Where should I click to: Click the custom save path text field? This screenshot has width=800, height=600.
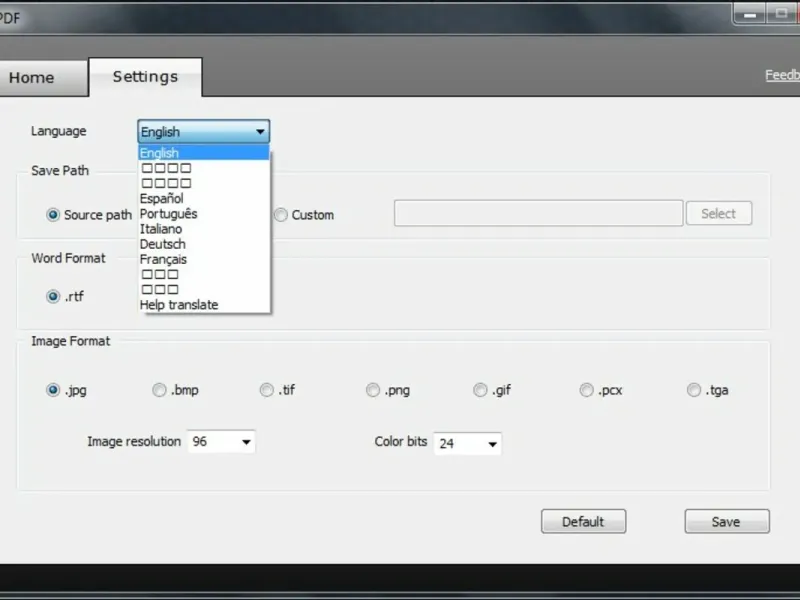(538, 213)
